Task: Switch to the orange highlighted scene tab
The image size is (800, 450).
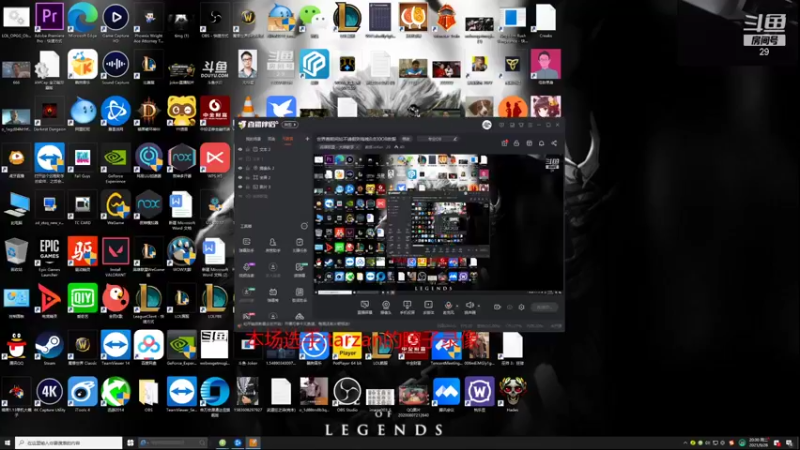Action: [x=288, y=139]
